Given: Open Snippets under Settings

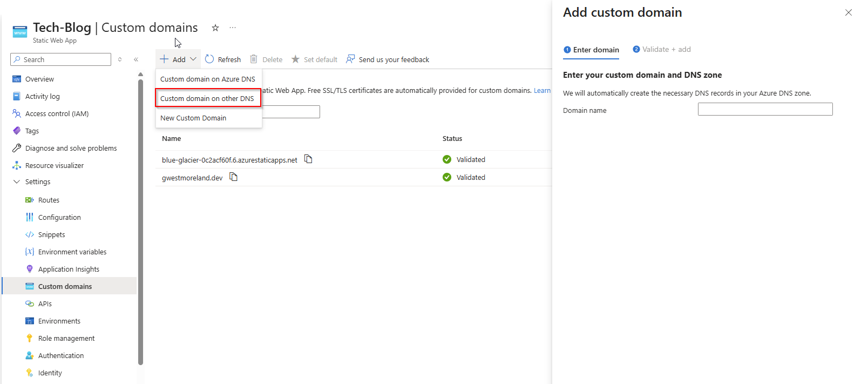Looking at the screenshot, I should click(x=51, y=234).
